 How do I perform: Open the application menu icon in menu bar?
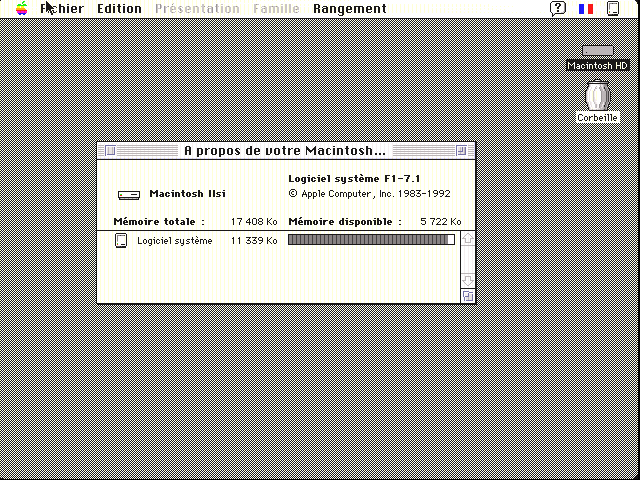point(613,9)
